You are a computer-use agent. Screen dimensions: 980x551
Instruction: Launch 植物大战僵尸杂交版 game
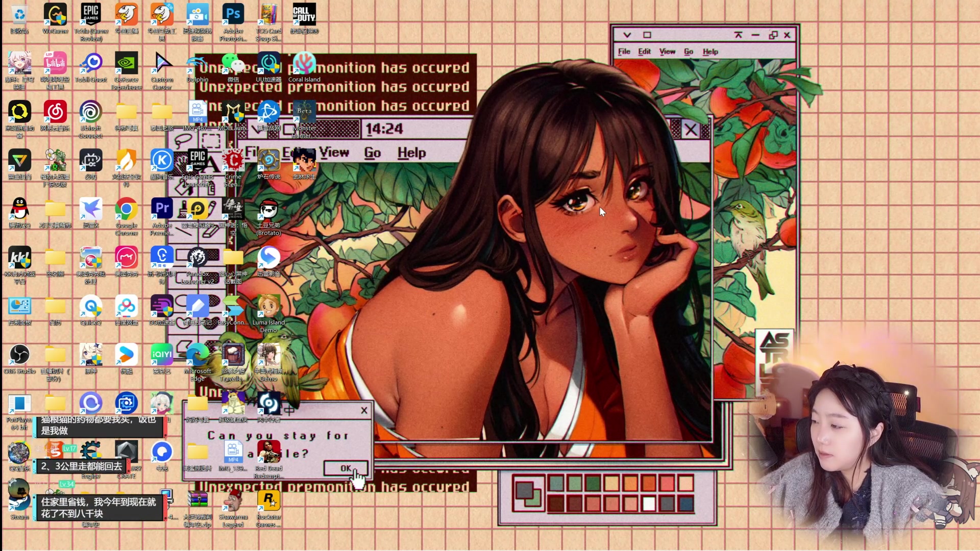point(55,167)
